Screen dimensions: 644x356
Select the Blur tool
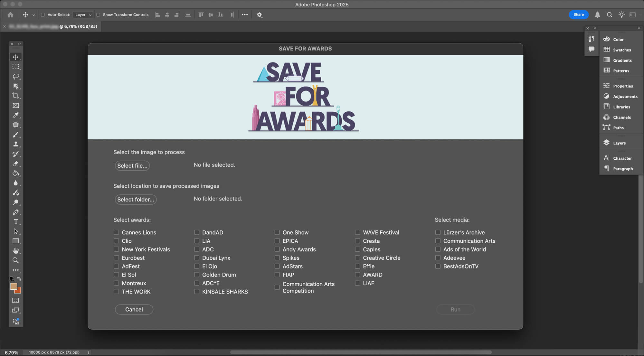15,183
